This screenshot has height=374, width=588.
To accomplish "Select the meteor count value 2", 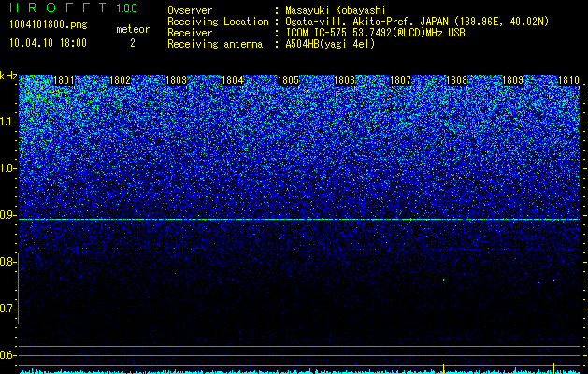I will tap(133, 43).
